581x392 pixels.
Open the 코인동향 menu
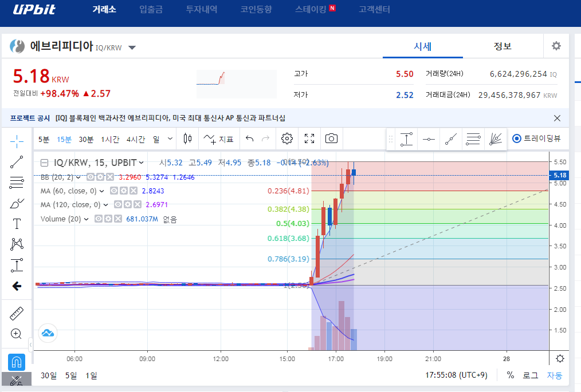click(x=257, y=9)
